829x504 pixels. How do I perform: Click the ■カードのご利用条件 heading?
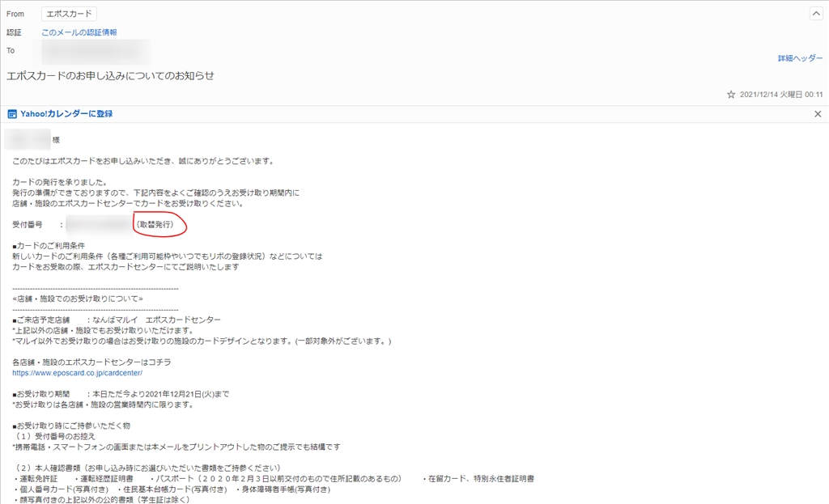pos(49,246)
